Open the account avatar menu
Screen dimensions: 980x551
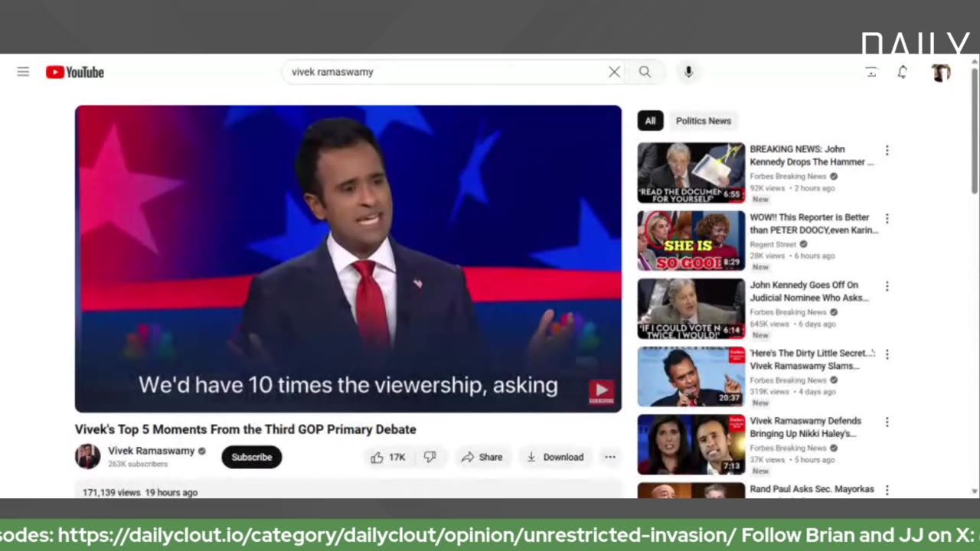[941, 72]
